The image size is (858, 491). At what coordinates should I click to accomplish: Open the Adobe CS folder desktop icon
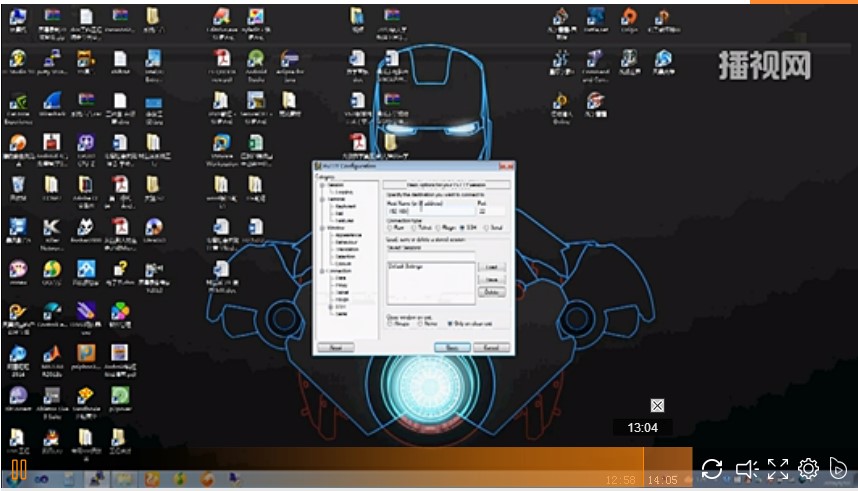pyautogui.click(x=86, y=192)
